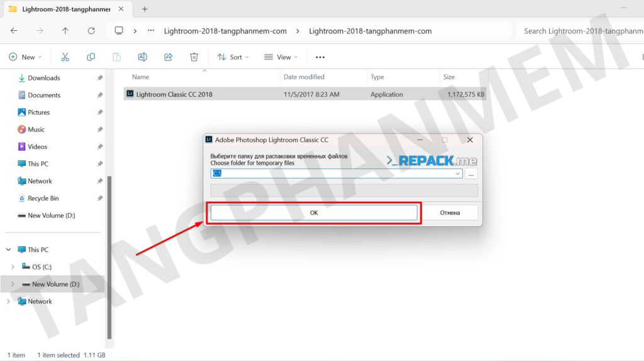Viewport: 644px width, 362px height.
Task: Click the Отмена cancel button
Action: pos(450,212)
